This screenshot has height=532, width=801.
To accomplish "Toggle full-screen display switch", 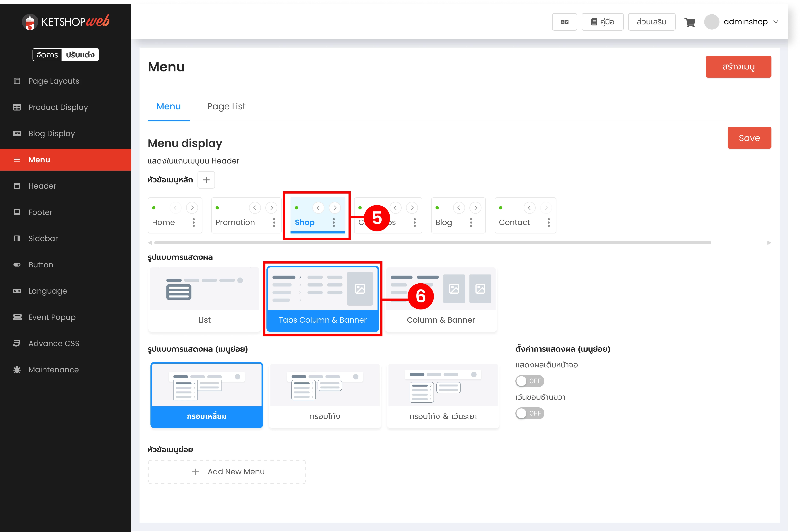I will pos(529,381).
